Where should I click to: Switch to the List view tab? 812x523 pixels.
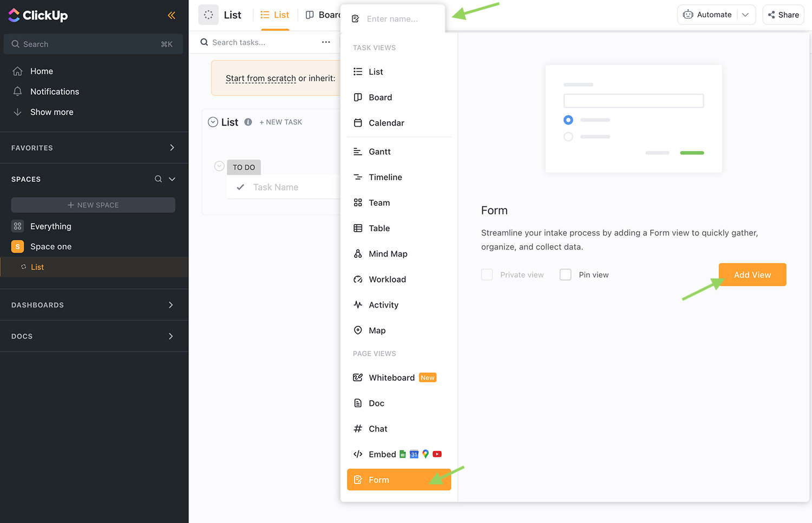click(275, 15)
